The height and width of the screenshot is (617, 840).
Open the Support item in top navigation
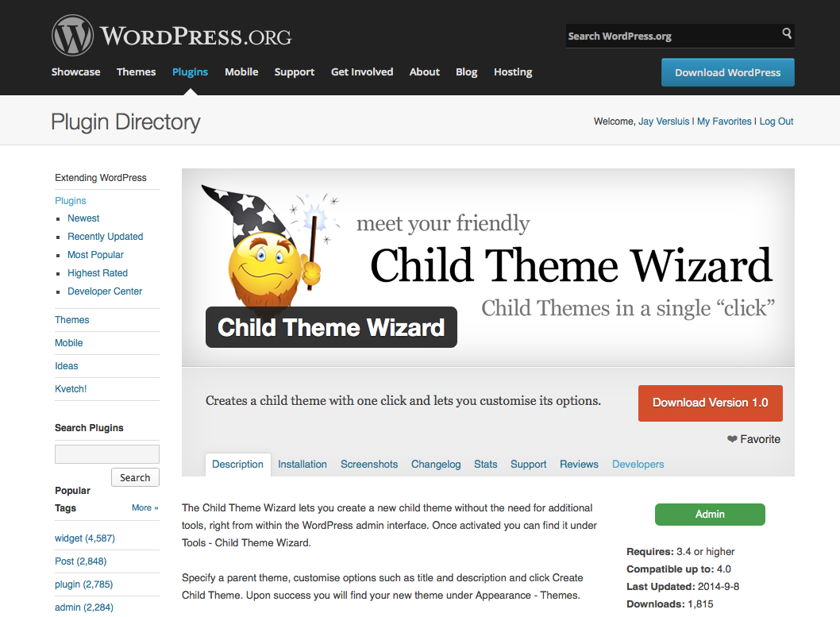tap(294, 71)
